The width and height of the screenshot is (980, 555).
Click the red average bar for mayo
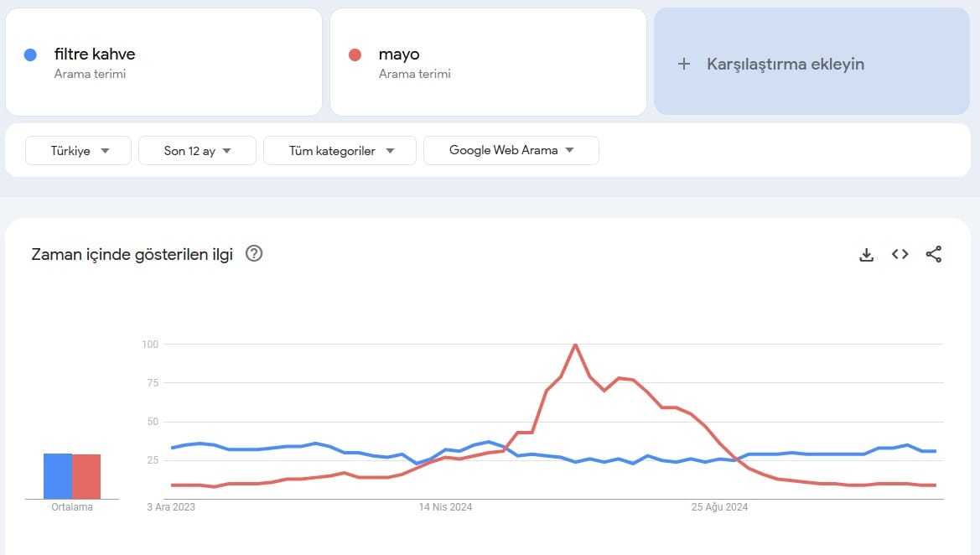point(86,476)
